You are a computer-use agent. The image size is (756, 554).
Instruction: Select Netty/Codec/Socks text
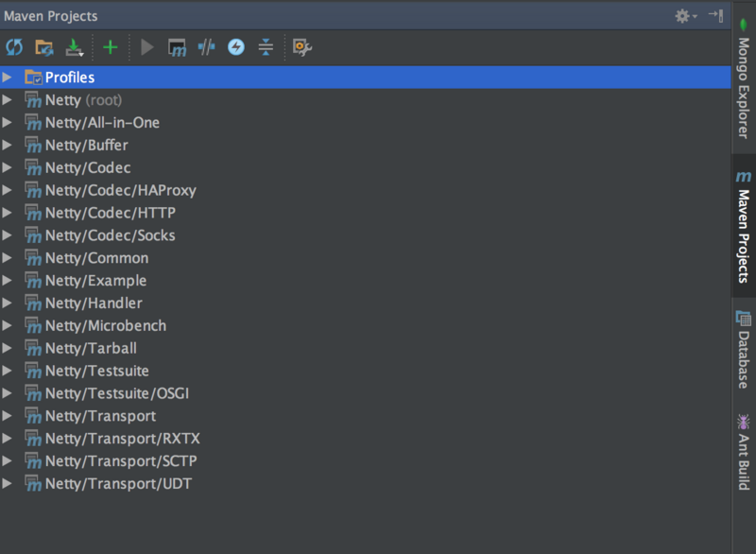point(111,235)
